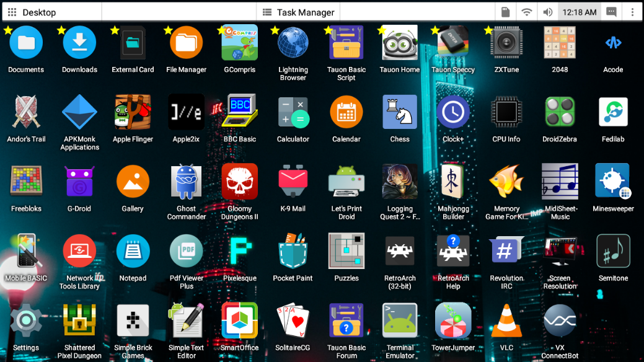This screenshot has width=644, height=362.
Task: Launch Memory Game For Kids fish icon
Action: (x=506, y=181)
